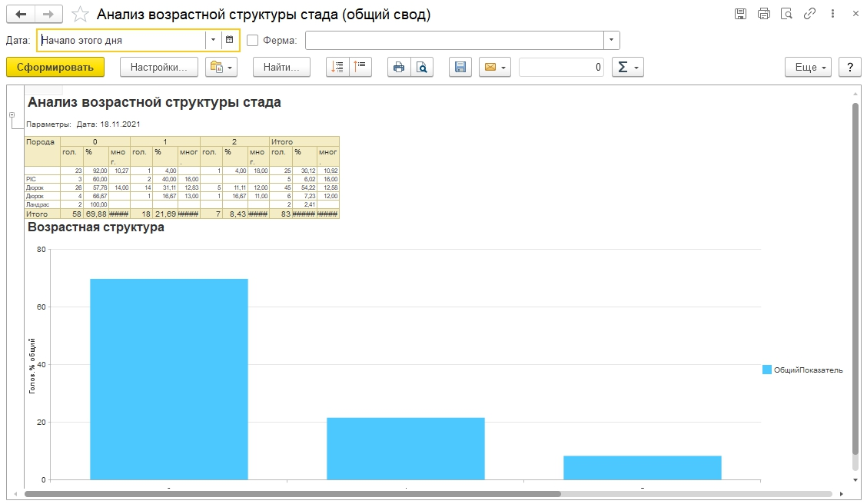The width and height of the screenshot is (867, 504).
Task: Click the back navigation arrow
Action: click(x=22, y=15)
